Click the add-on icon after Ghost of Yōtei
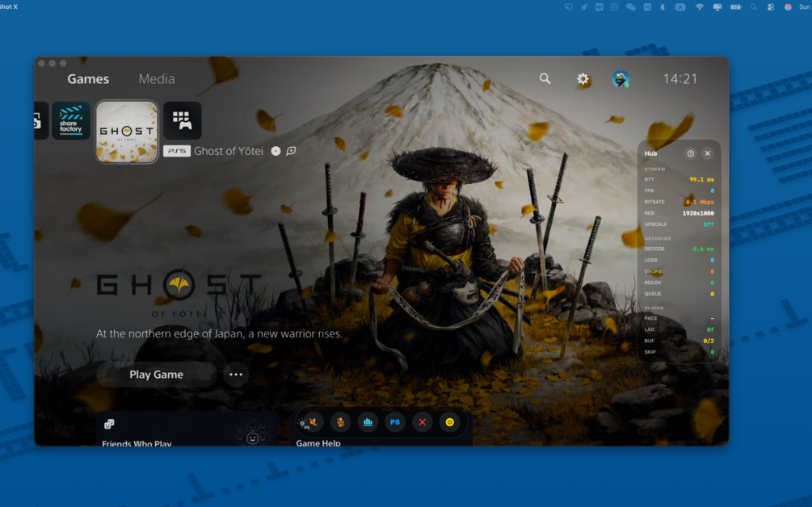Image resolution: width=812 pixels, height=507 pixels. point(291,151)
